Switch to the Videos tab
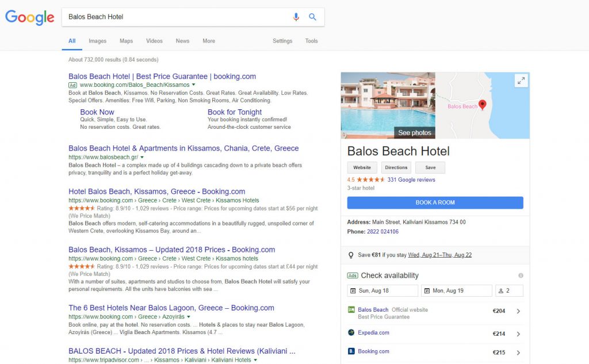 pos(154,41)
